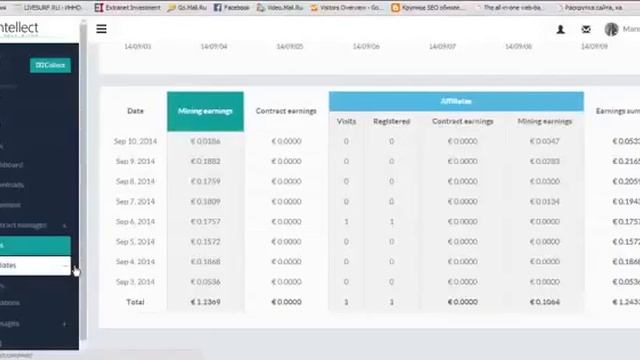Click mining earnings € 0.0186 value

(x=205, y=141)
